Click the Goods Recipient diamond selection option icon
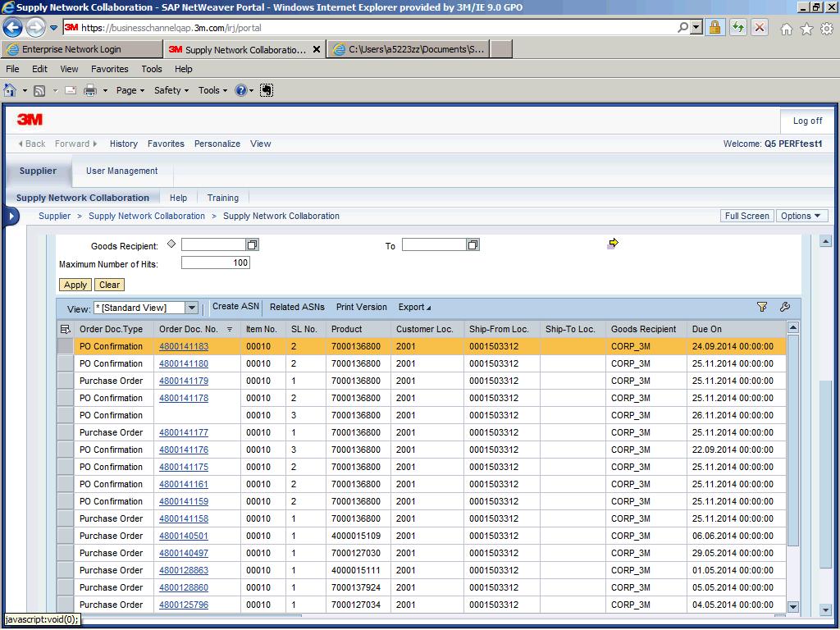Screen dimensions: 840x630 171,244
